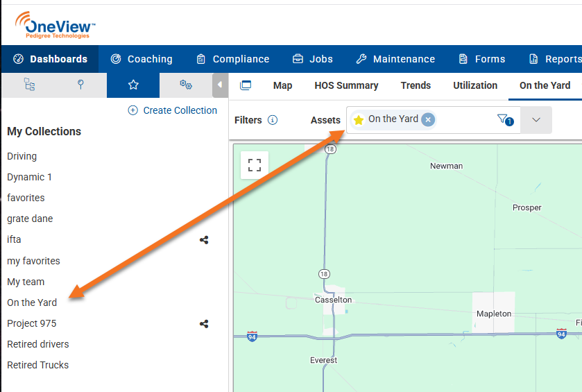Select the Retired drivers collection
This screenshot has height=392, width=582.
click(38, 344)
